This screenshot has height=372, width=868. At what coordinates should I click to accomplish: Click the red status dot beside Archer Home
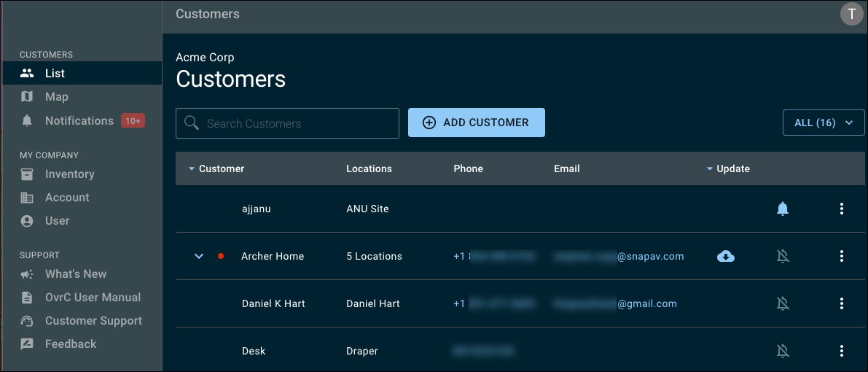(x=221, y=256)
